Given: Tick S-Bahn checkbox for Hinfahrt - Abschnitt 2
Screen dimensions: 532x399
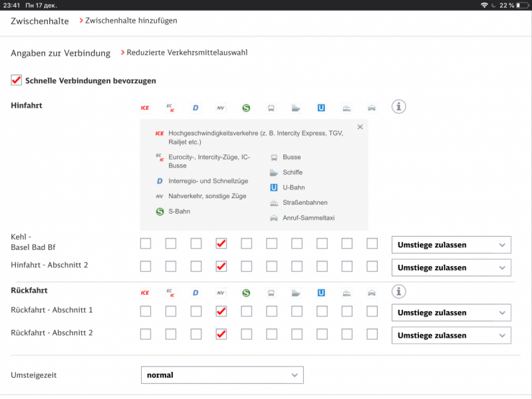Looking at the screenshot, I should pyautogui.click(x=247, y=266).
